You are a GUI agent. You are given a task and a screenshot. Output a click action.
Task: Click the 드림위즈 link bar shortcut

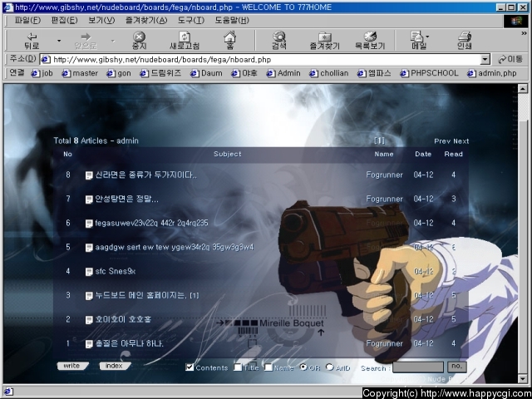[x=160, y=73]
